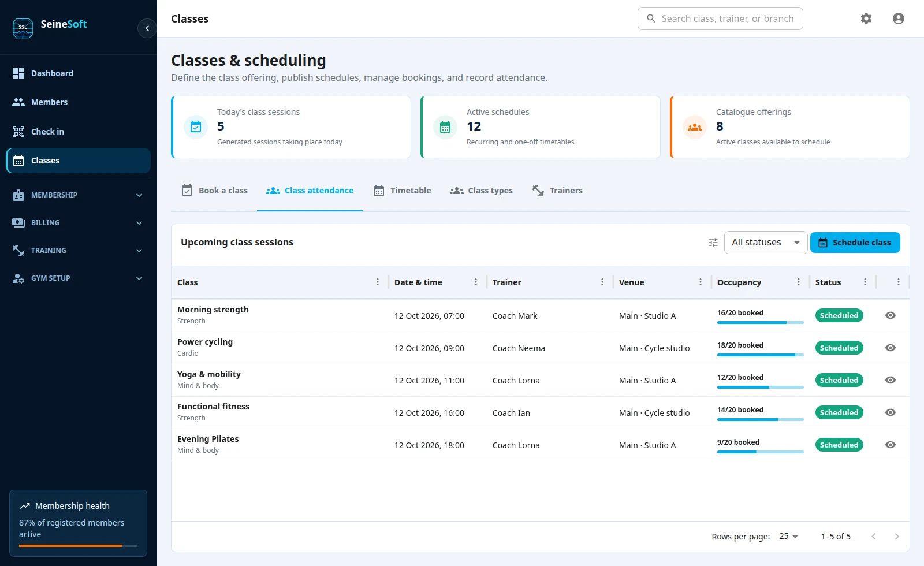
Task: Click the Active schedules calendar icon
Action: (x=445, y=127)
